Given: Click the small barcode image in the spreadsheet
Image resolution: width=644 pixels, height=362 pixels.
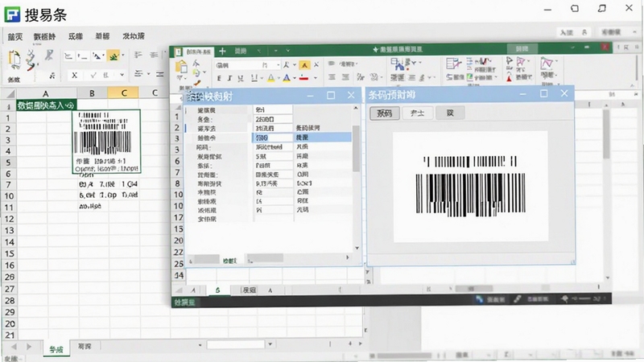Looking at the screenshot, I should [x=106, y=141].
